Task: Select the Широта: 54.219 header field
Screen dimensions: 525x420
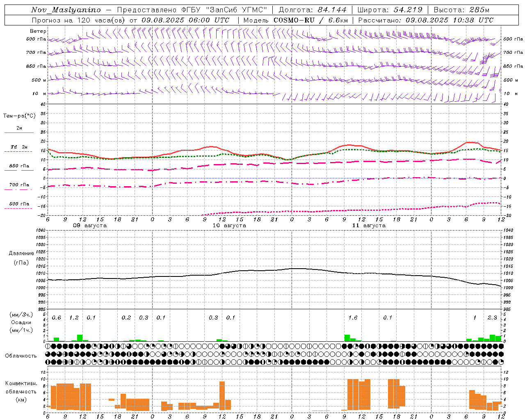Action: (x=390, y=10)
